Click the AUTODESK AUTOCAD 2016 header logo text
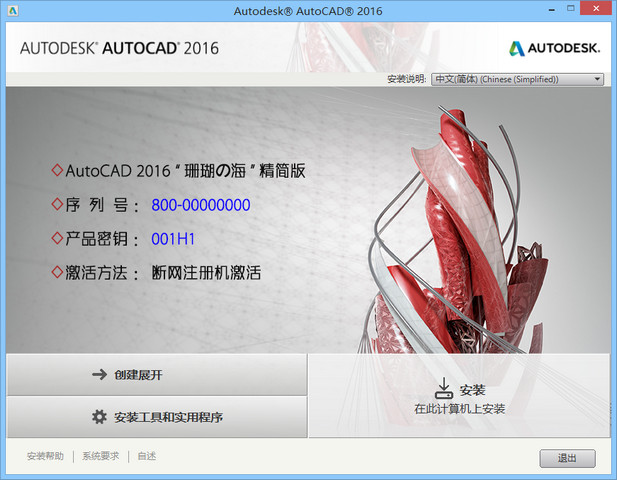617x480 pixels. [119, 48]
